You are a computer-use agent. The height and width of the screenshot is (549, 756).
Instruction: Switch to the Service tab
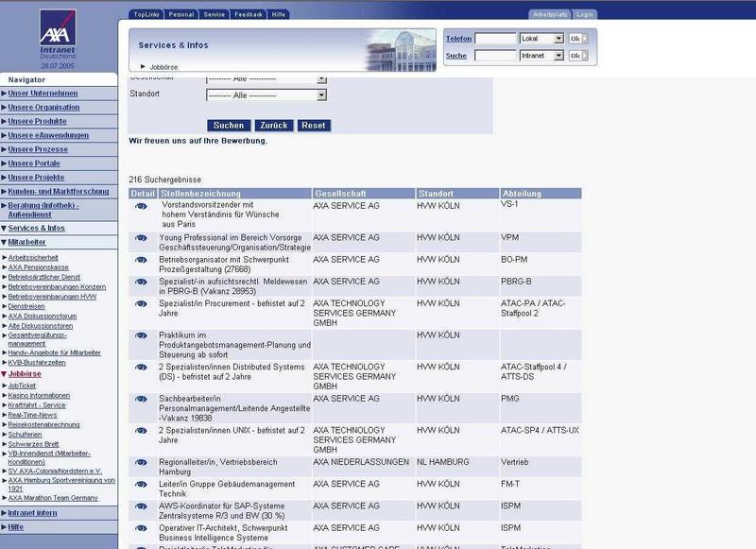pos(215,14)
